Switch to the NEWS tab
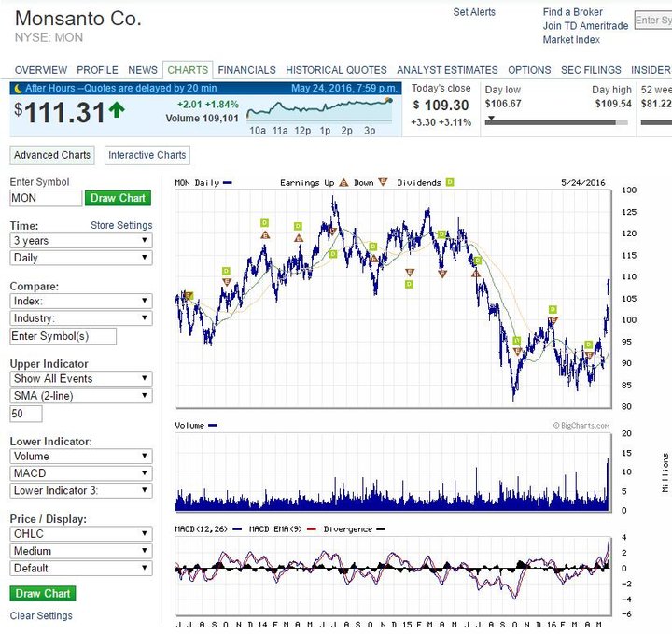Viewport: 672px width, 634px height. point(143,70)
